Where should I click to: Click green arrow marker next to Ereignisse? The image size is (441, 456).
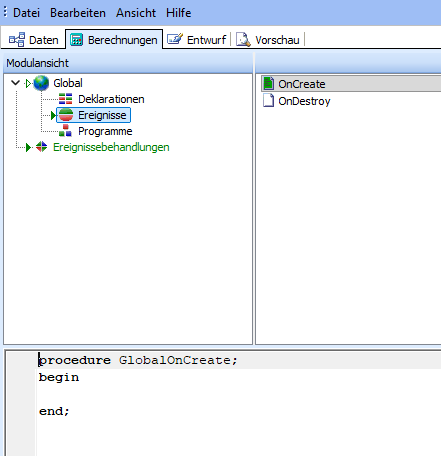[53, 115]
